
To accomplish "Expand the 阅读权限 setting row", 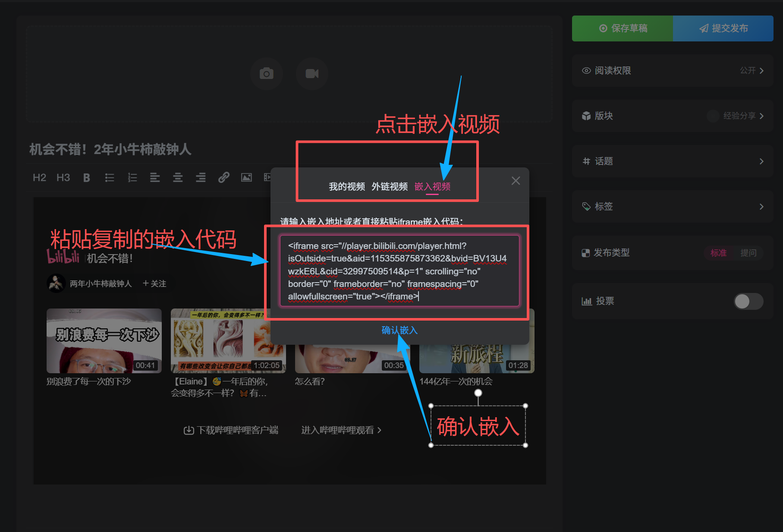I will [673, 71].
